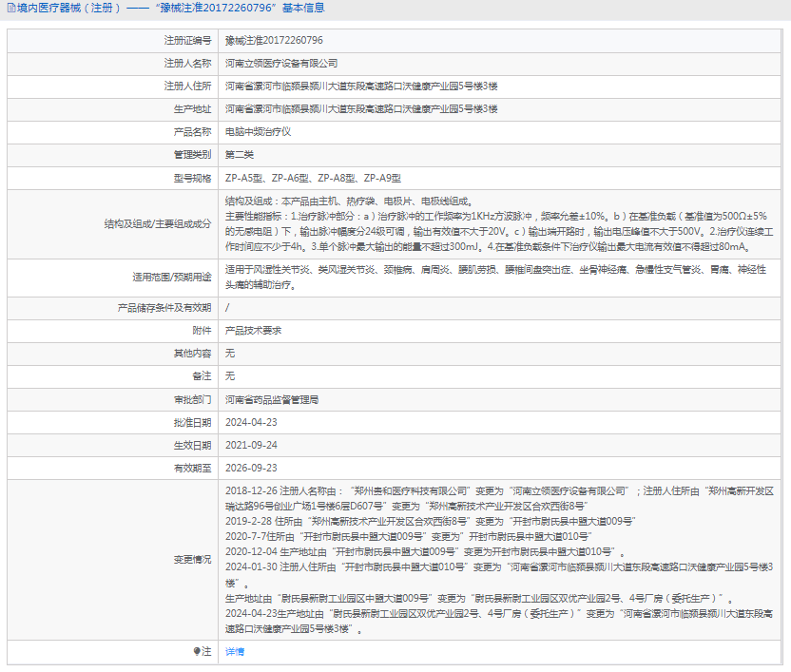Select the page title 境内医疗器械（注册）基本信息

[170, 8]
